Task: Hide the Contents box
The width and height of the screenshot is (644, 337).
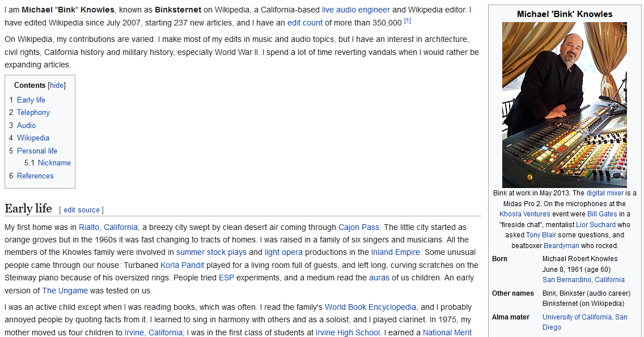Action: [x=57, y=86]
